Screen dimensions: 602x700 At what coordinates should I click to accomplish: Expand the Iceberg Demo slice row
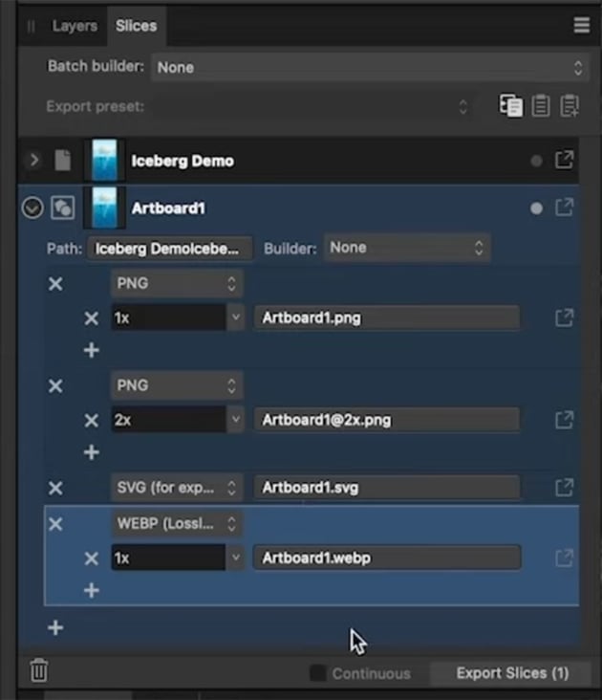33,160
